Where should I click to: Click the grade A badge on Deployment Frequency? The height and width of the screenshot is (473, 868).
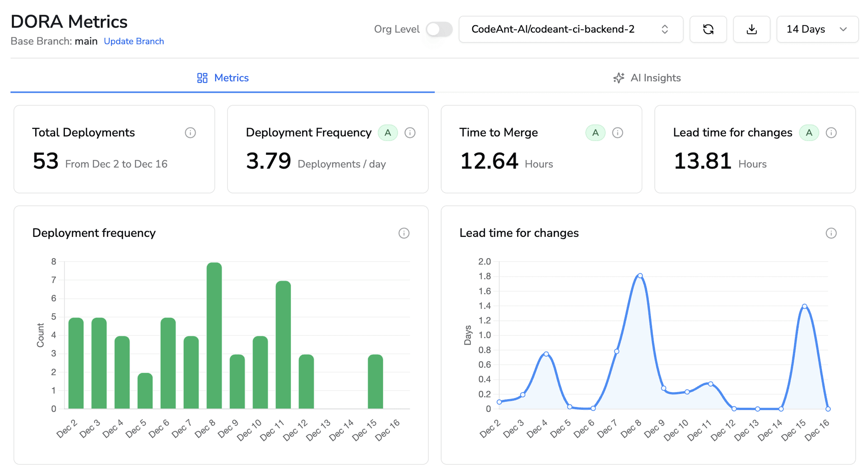387,133
